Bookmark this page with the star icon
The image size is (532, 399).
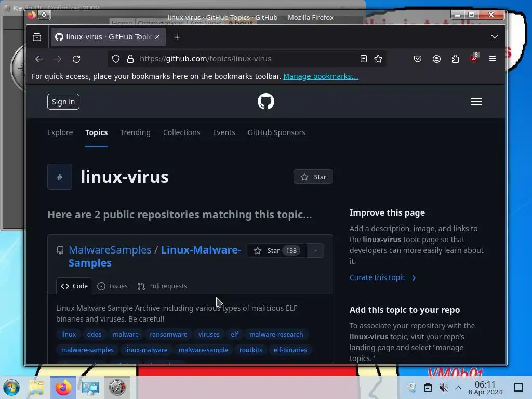point(378,59)
